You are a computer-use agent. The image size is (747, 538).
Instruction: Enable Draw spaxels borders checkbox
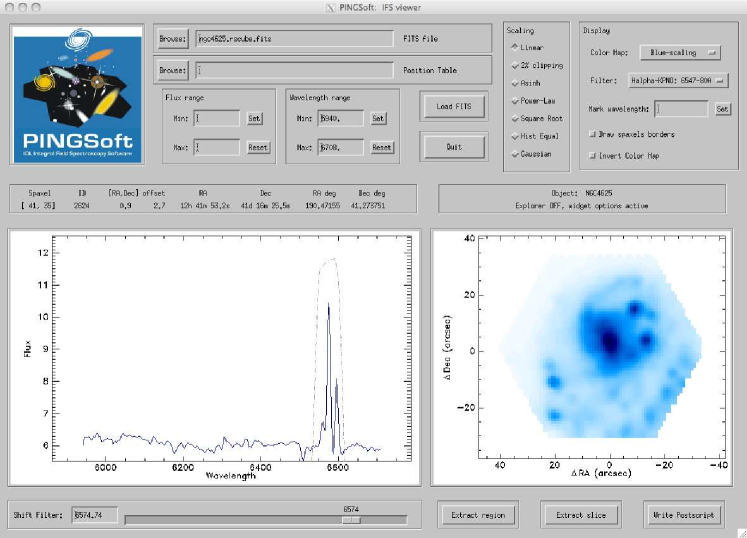(x=593, y=133)
